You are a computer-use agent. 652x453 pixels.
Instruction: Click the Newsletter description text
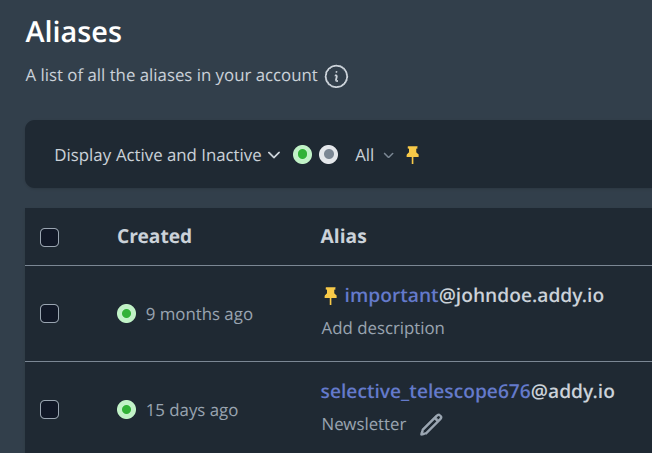tap(364, 424)
